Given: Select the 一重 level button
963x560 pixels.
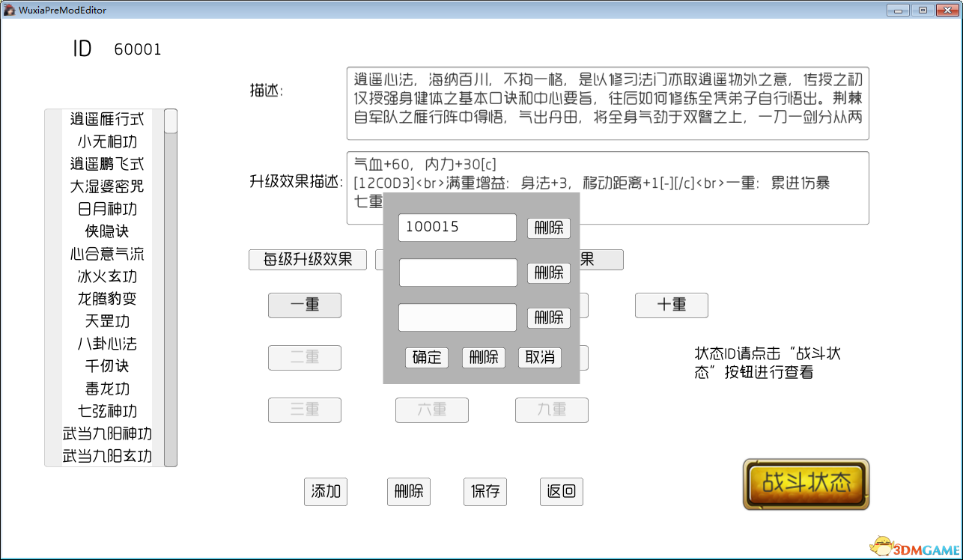Looking at the screenshot, I should tap(305, 305).
